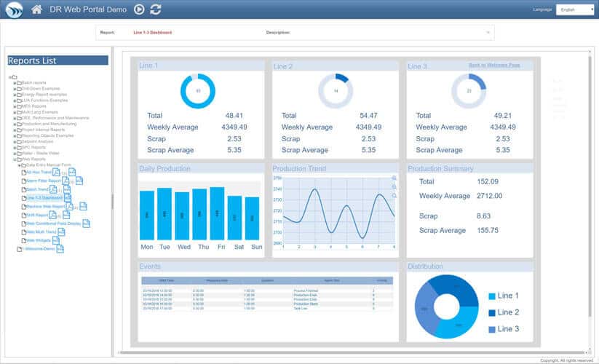Open web page icon beside Machine Web Report
The image size is (599, 364).
click(83, 206)
